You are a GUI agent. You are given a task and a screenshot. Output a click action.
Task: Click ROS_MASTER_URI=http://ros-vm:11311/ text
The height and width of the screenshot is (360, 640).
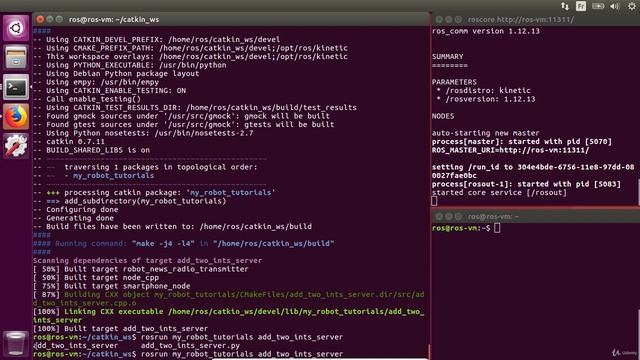click(x=511, y=150)
